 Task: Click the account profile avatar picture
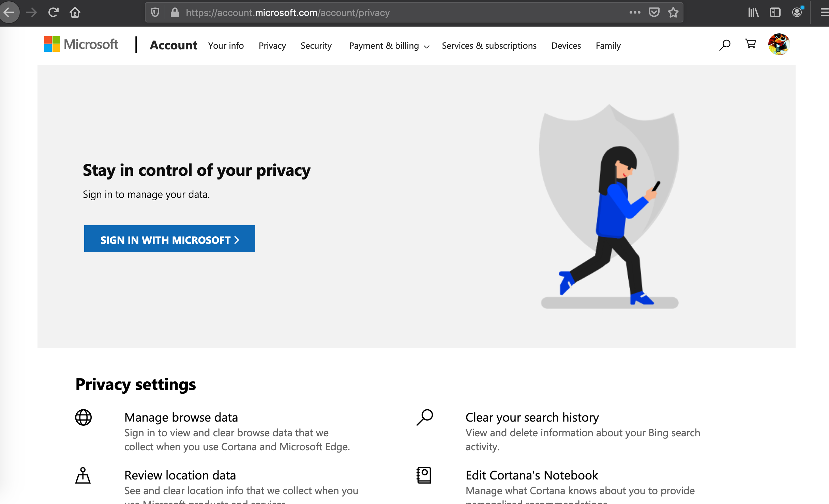tap(779, 44)
